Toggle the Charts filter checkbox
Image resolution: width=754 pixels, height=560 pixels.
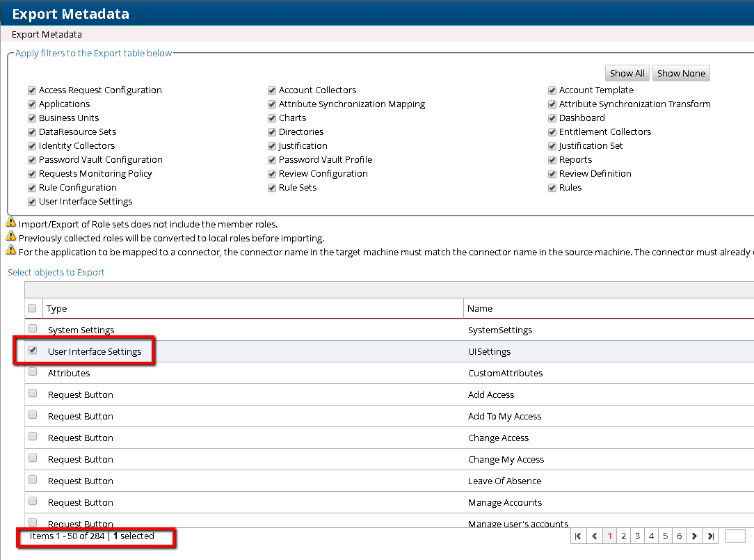(272, 118)
